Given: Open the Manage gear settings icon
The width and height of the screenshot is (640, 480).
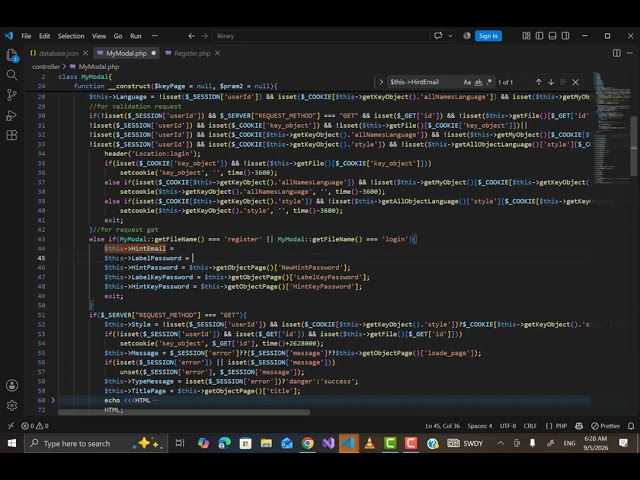Looking at the screenshot, I should tap(12, 405).
